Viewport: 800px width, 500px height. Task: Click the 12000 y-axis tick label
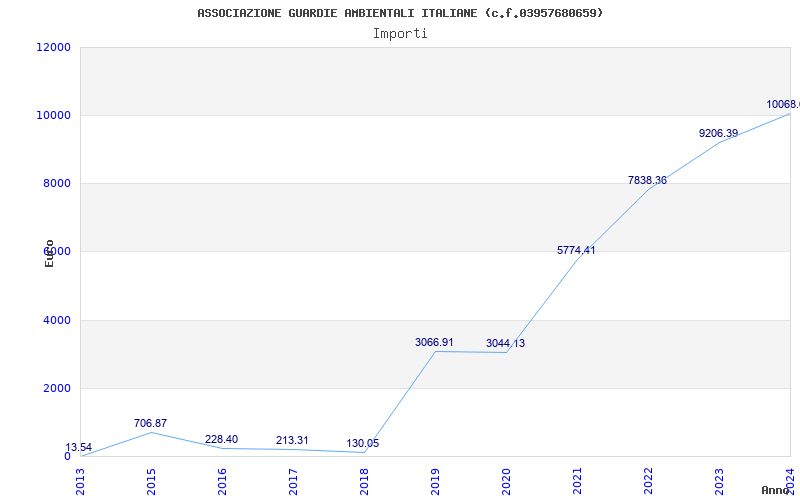point(54,47)
